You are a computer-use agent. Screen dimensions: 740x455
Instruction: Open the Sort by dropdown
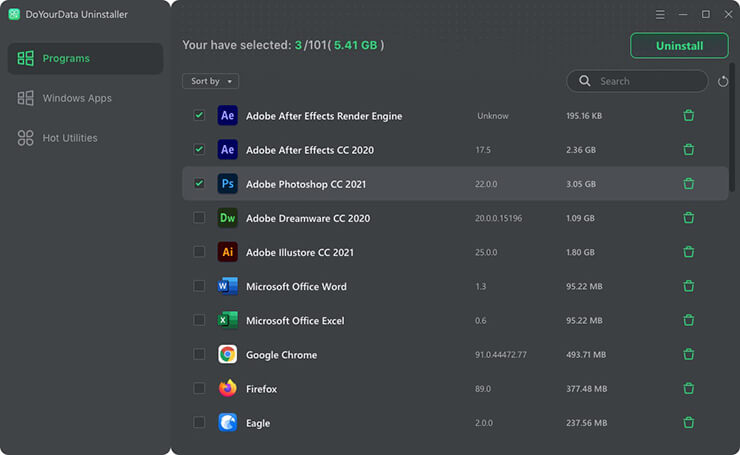tap(210, 81)
